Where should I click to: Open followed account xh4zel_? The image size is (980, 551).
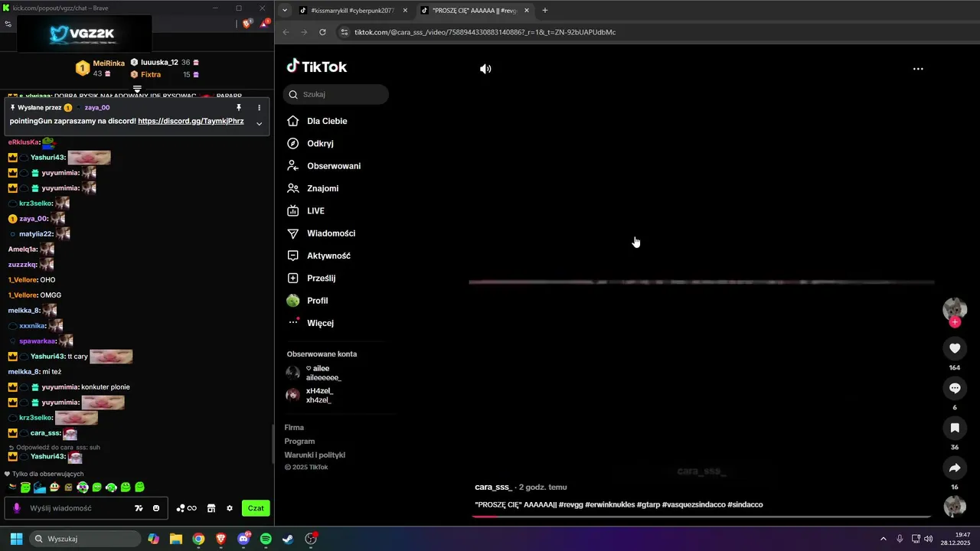pos(310,395)
